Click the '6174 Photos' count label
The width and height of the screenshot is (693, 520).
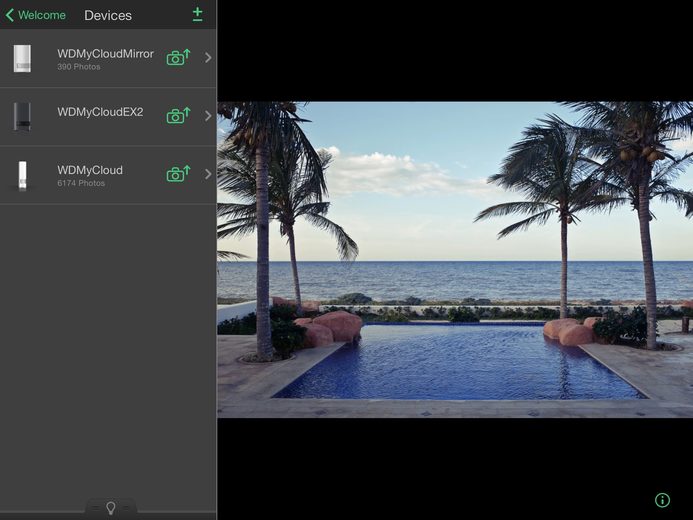(81, 183)
